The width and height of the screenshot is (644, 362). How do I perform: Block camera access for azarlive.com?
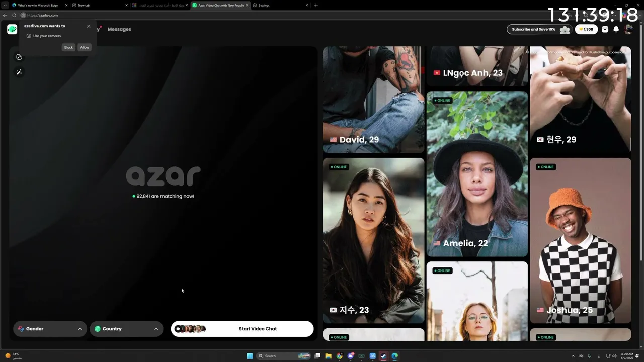click(x=68, y=47)
